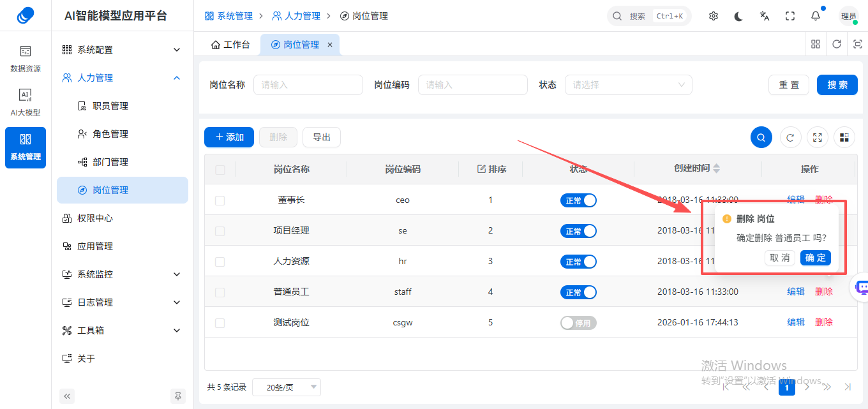Viewport: 868px width, 409px height.
Task: Check the 项目经理 row checkbox
Action: (220, 231)
